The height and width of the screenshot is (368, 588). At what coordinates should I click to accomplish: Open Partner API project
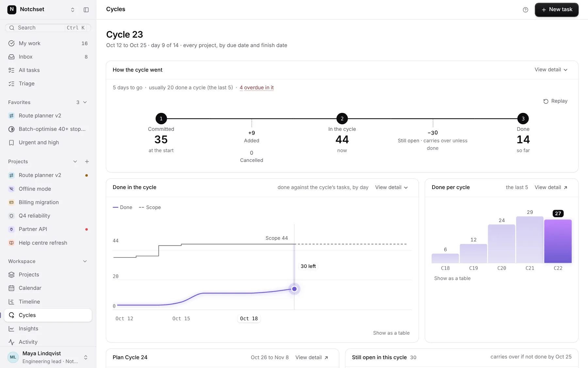[48, 229]
